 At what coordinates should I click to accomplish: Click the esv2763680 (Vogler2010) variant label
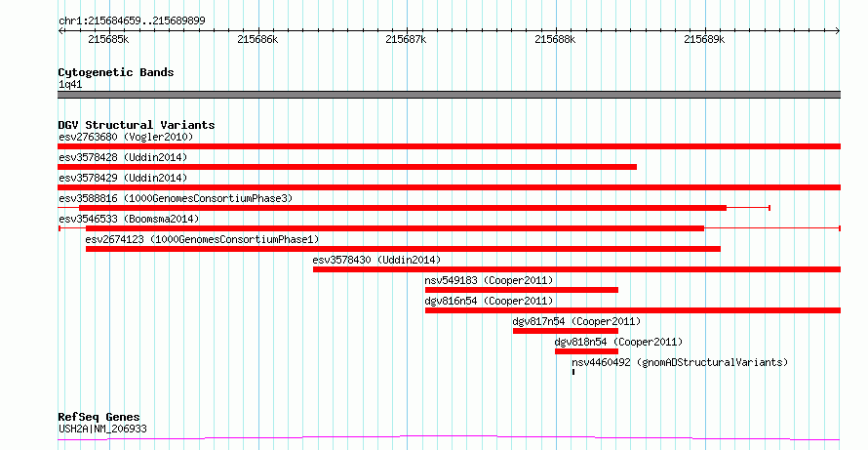(x=126, y=137)
